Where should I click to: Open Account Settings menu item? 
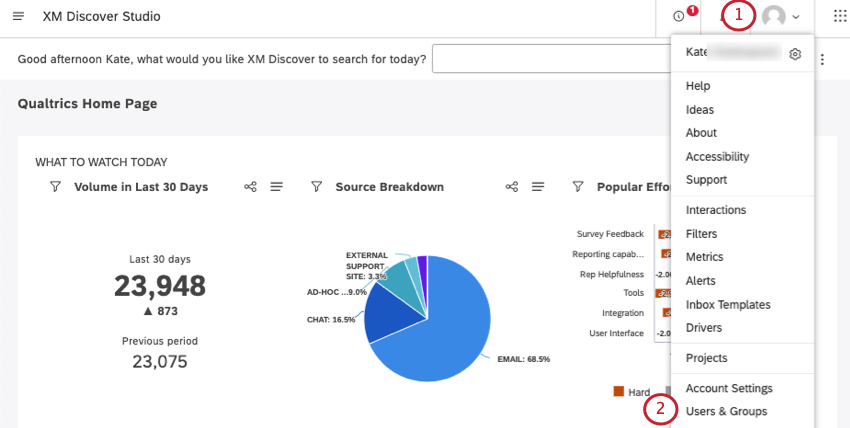[729, 388]
